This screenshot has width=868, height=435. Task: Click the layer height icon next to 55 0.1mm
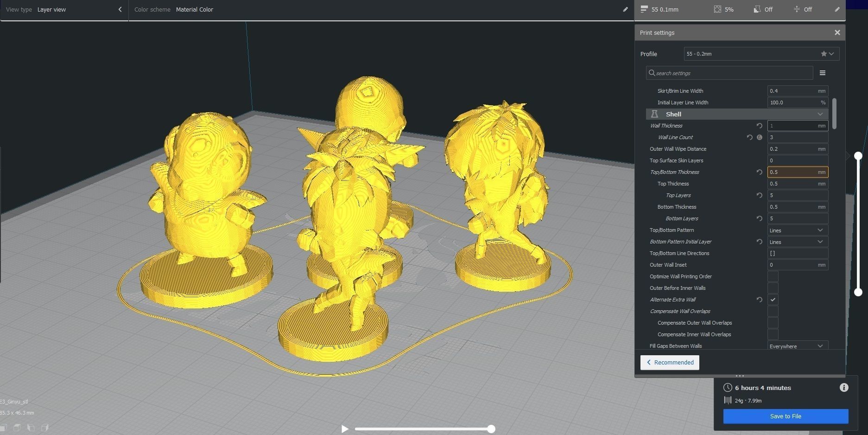click(644, 9)
